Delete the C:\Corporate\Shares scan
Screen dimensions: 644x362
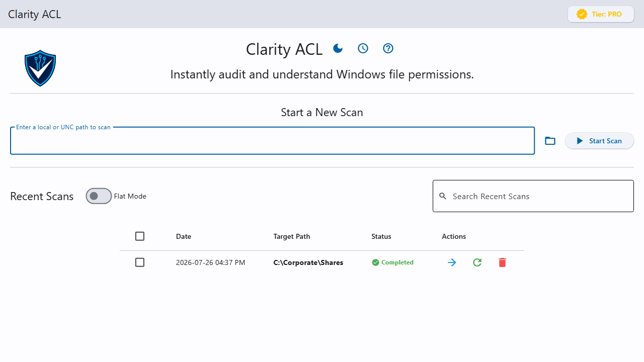502,262
